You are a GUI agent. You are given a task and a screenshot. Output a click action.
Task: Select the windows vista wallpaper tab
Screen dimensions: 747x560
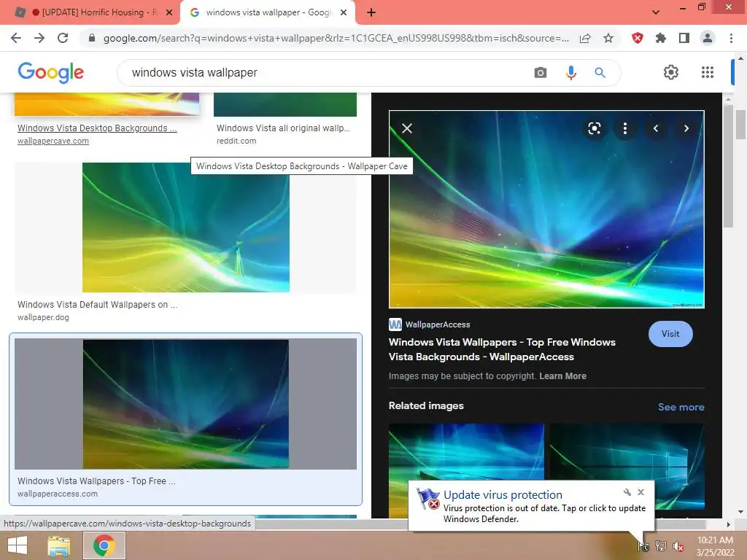coord(267,12)
